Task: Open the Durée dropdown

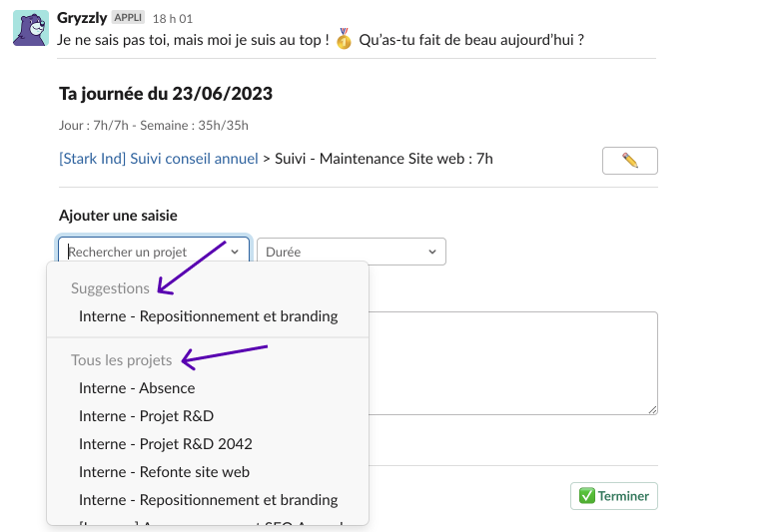Action: tap(352, 252)
